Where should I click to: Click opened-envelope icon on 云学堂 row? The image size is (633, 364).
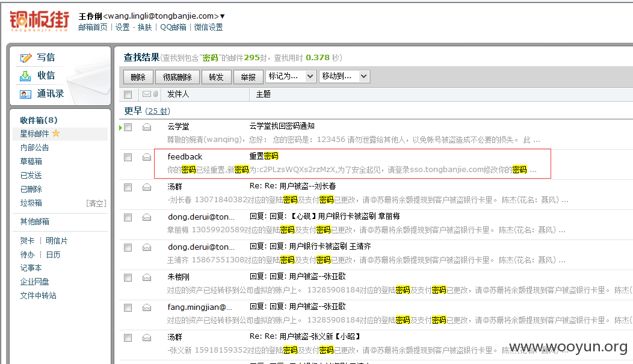coord(147,127)
